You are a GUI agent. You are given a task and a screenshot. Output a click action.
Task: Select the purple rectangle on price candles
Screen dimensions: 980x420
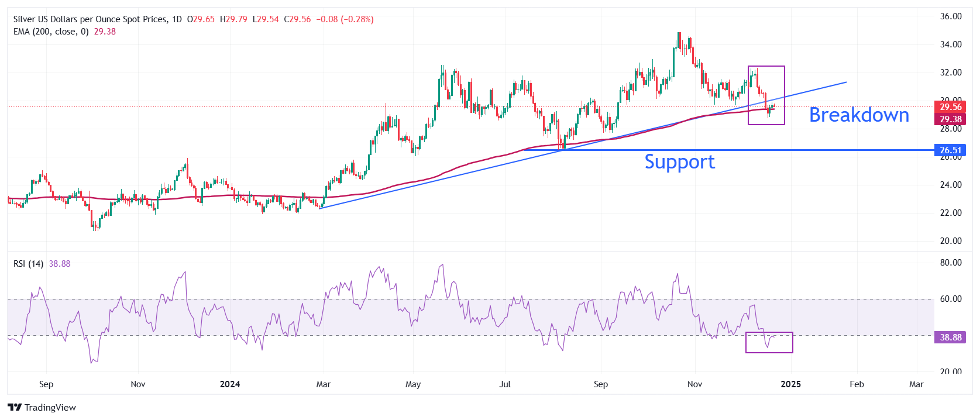coord(766,67)
